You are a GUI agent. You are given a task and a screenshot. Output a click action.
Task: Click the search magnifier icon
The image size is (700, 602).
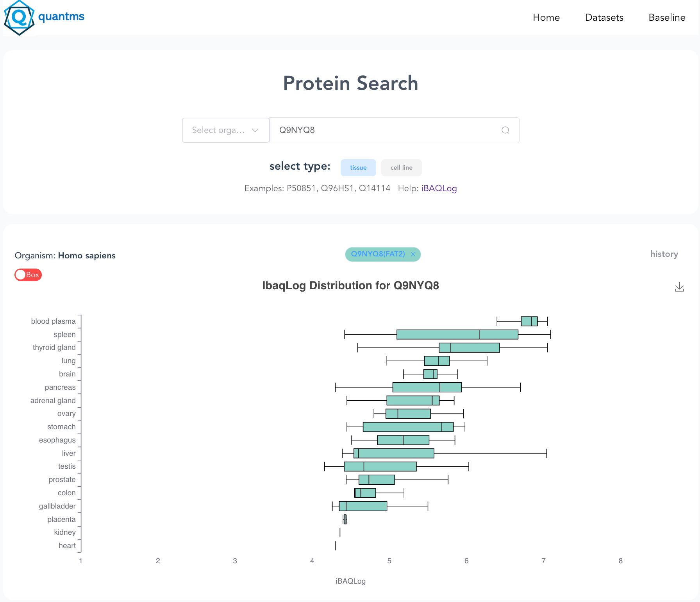[505, 130]
